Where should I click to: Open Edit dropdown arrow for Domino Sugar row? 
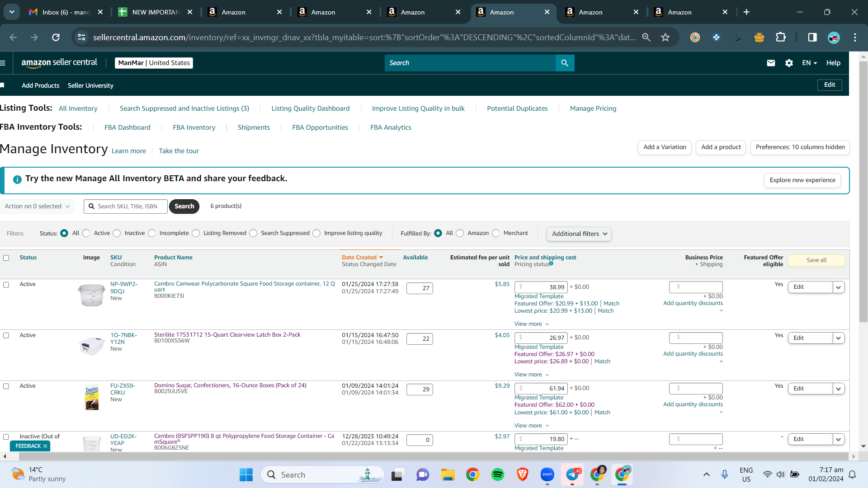[x=839, y=389]
